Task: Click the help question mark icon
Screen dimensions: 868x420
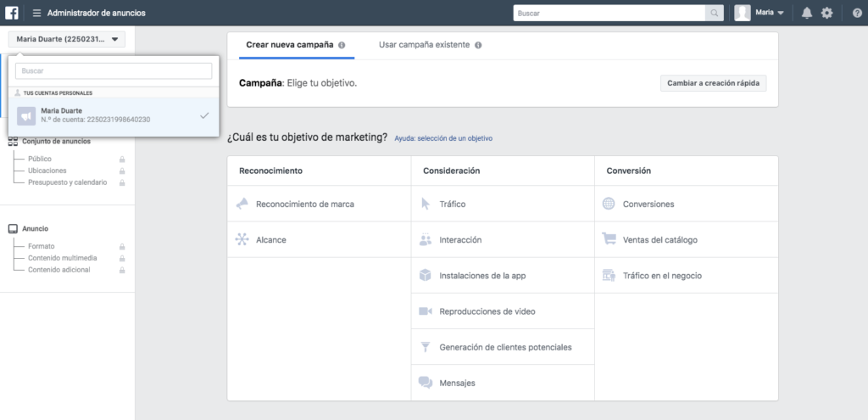Action: (857, 13)
